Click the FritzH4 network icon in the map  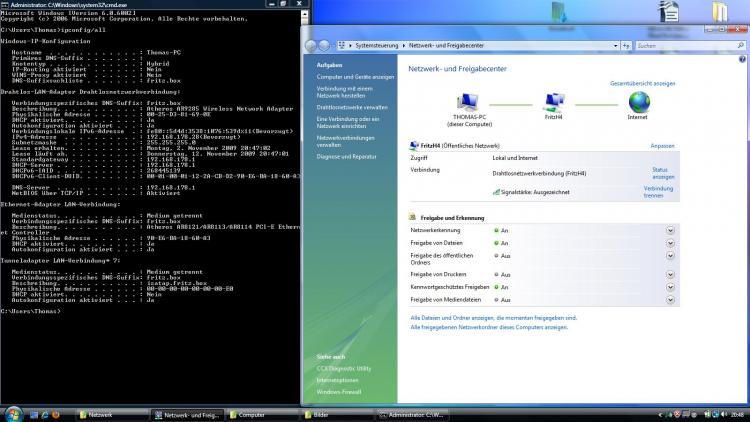pyautogui.click(x=554, y=102)
